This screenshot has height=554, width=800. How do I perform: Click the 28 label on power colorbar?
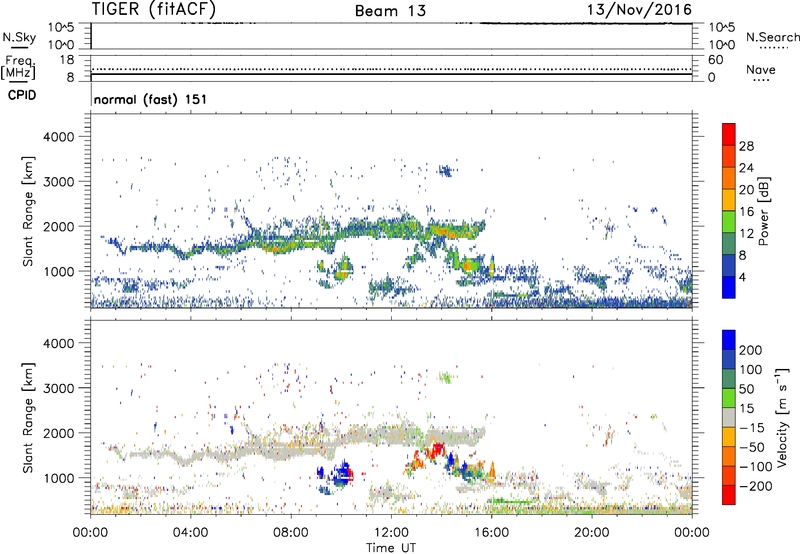(x=746, y=146)
